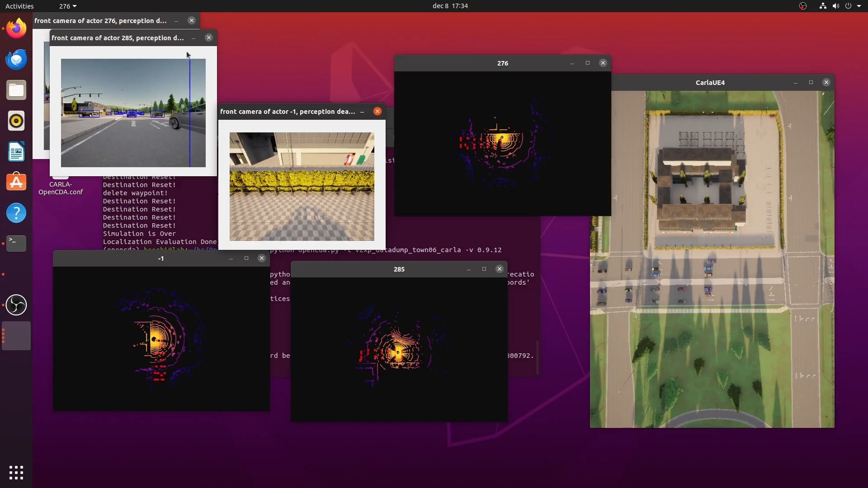
Task: Click terminal line 'delete waypoint!'
Action: 135,193
